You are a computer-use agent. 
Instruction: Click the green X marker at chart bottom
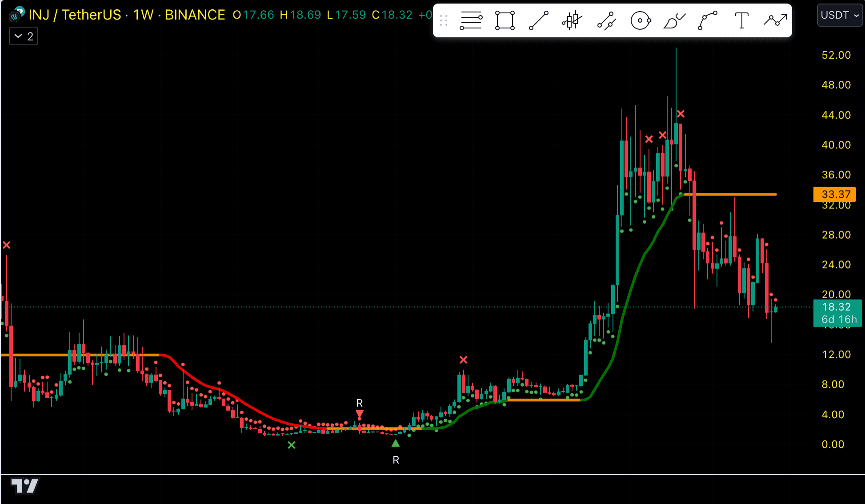(x=292, y=445)
